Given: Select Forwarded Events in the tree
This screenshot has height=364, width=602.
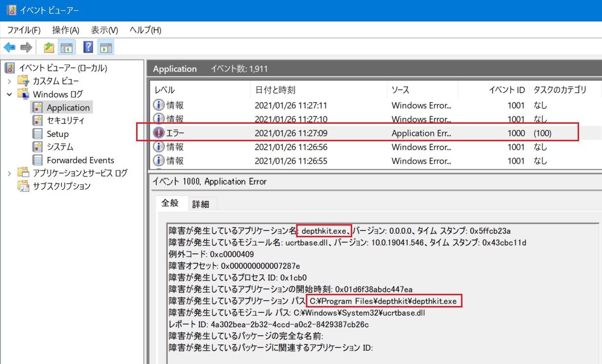Looking at the screenshot, I should coord(80,160).
